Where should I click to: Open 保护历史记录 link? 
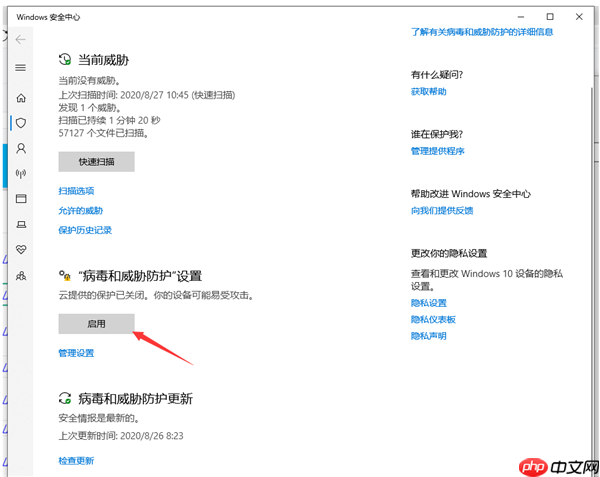click(85, 230)
